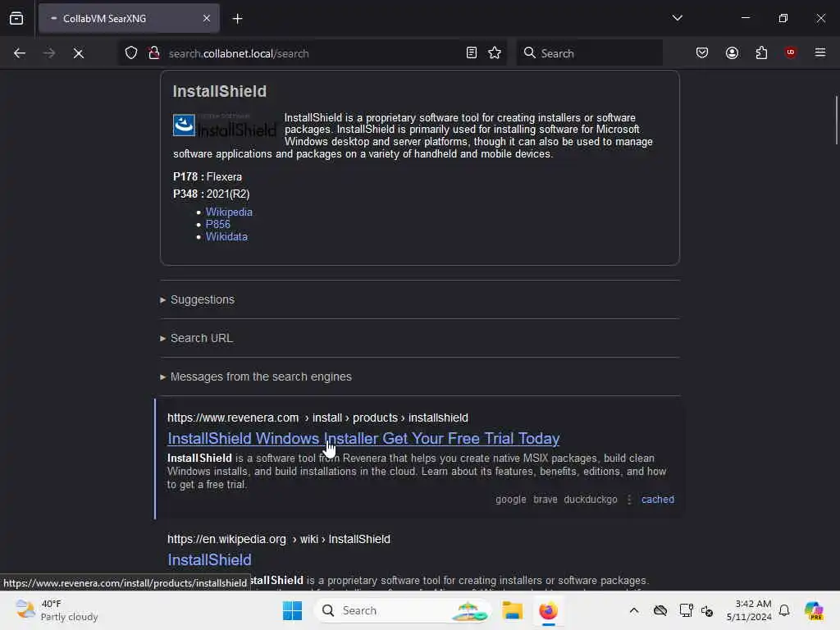Open notifications bell
This screenshot has height=630, width=840.
click(x=784, y=610)
